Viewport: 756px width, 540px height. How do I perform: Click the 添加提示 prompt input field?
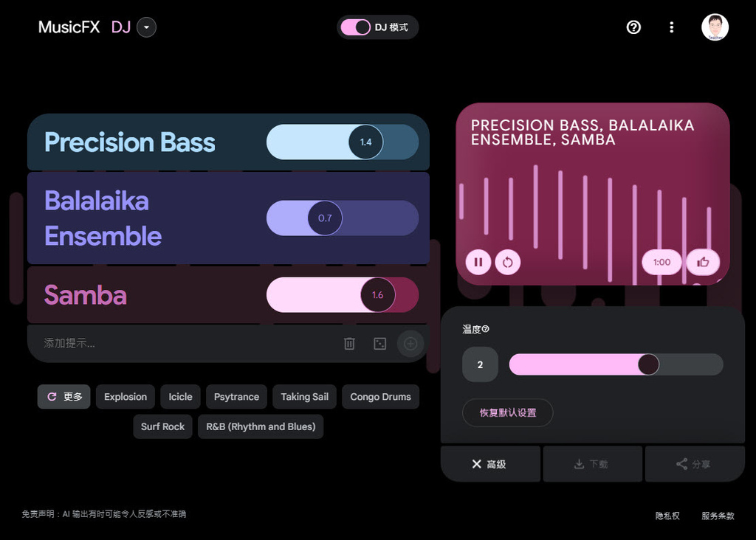click(188, 344)
